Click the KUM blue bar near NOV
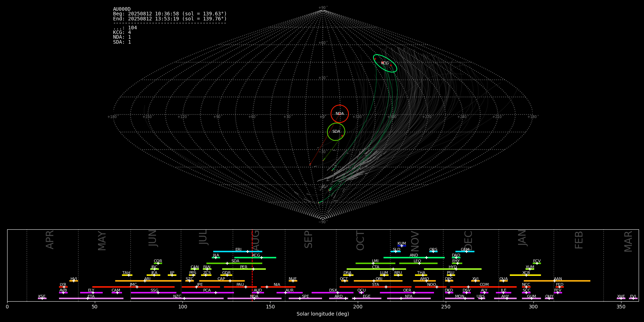The image size is (644, 322). pos(402,246)
